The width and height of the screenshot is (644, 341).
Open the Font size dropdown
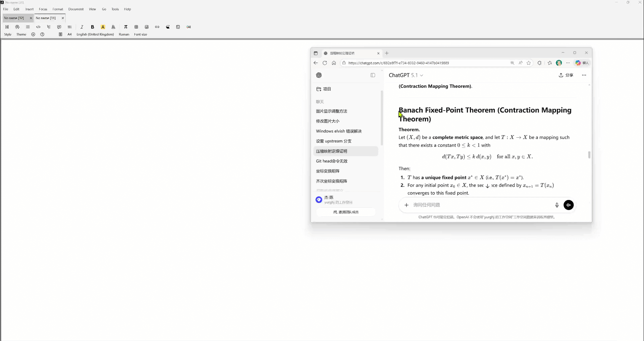pos(141,35)
